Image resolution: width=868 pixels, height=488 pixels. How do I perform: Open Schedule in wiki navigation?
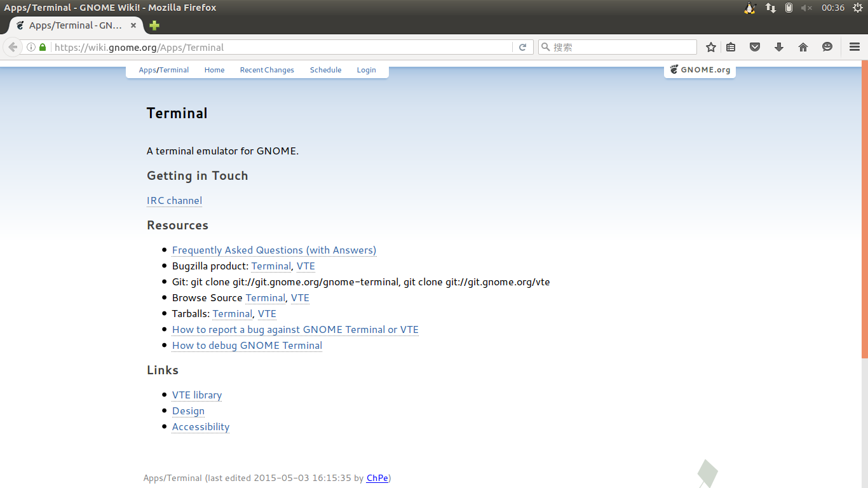click(x=325, y=70)
